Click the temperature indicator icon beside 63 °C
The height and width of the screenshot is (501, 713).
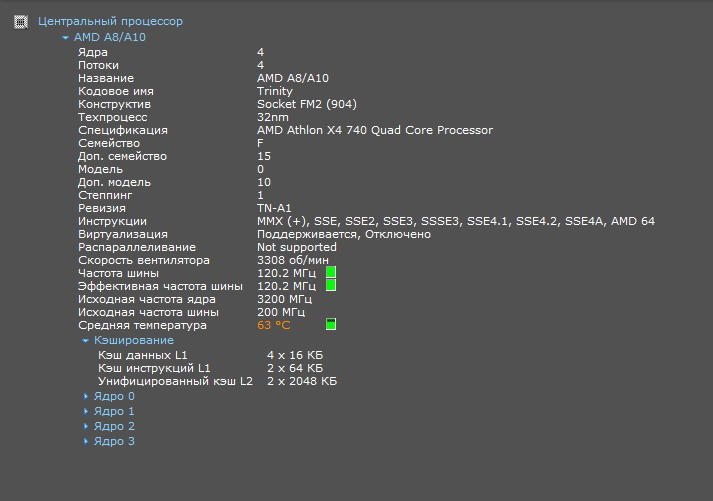click(x=331, y=325)
